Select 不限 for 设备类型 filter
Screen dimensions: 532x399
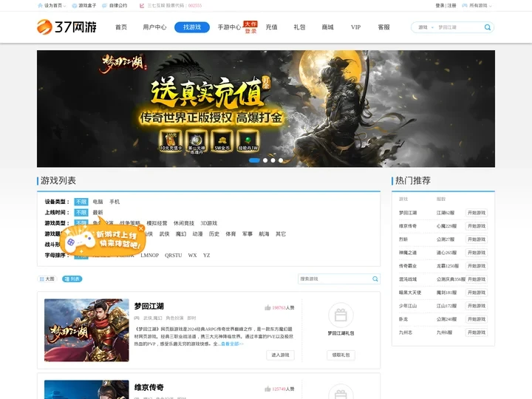pos(81,202)
